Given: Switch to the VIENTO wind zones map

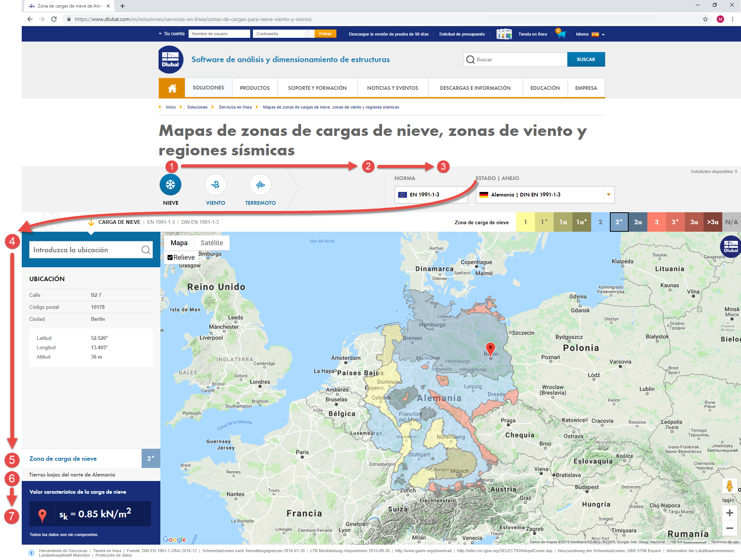Looking at the screenshot, I should (x=215, y=185).
